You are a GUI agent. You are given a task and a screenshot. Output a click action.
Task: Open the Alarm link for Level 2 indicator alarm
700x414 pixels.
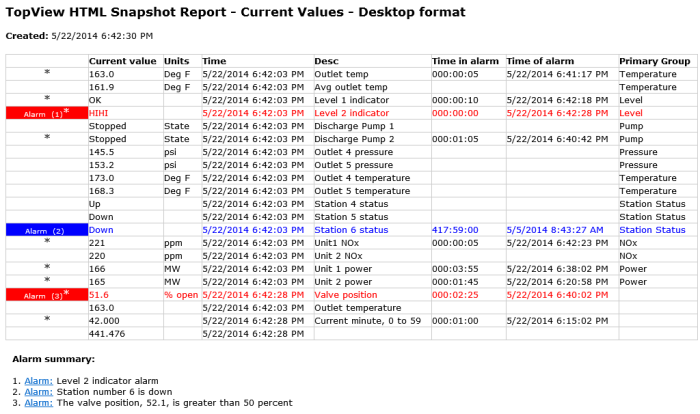[38, 381]
